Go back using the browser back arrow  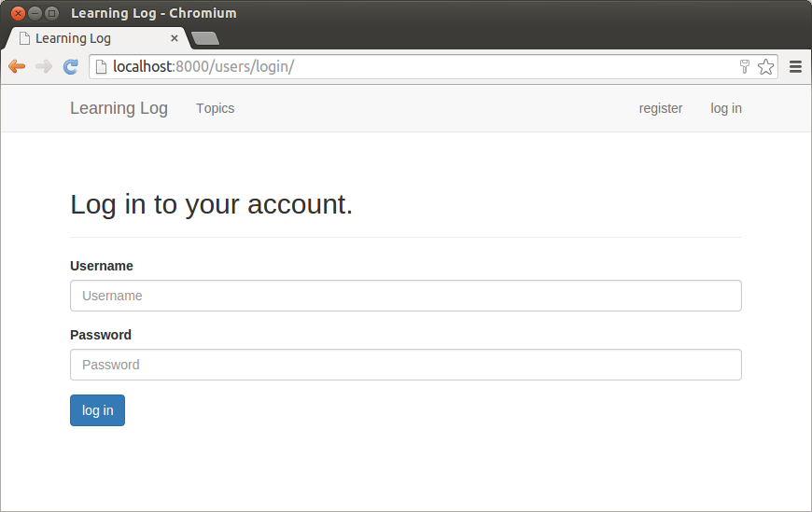click(x=17, y=66)
